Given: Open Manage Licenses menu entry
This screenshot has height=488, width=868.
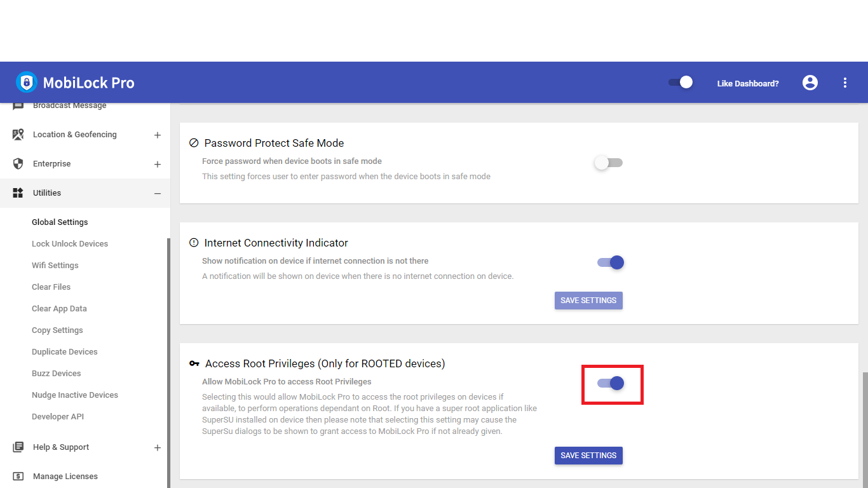Looking at the screenshot, I should point(65,476).
